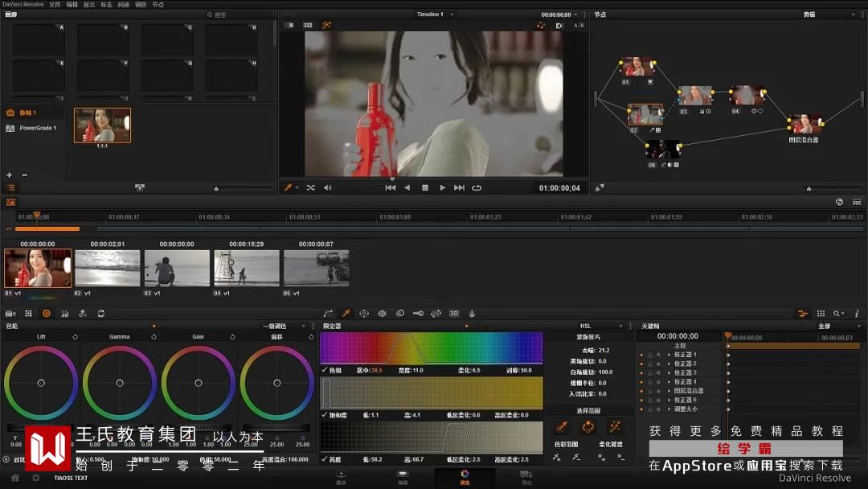Reset the Gamma color wheel
Screen dimensions: 868x489
[x=154, y=337]
